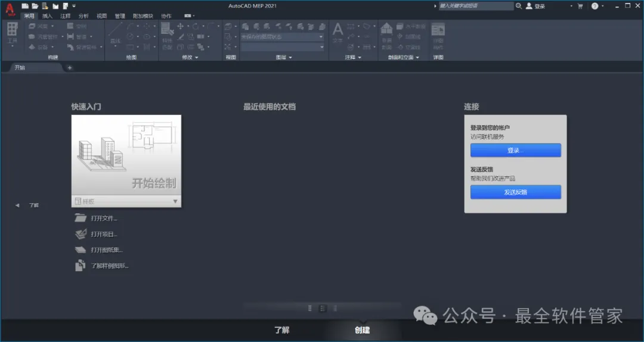Select the 立面线 tool
The height and width of the screenshot is (342, 644).
[408, 47]
